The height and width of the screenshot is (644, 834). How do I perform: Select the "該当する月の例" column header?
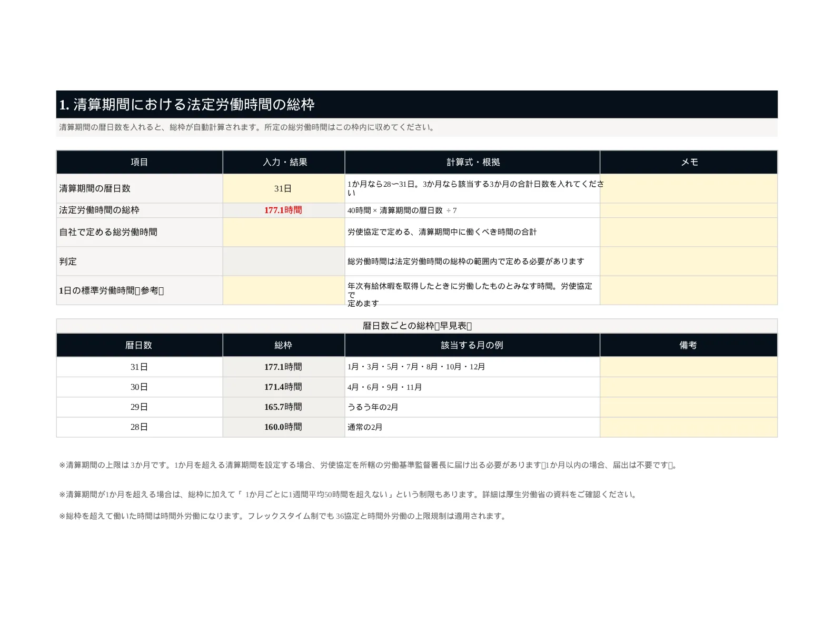pyautogui.click(x=472, y=345)
